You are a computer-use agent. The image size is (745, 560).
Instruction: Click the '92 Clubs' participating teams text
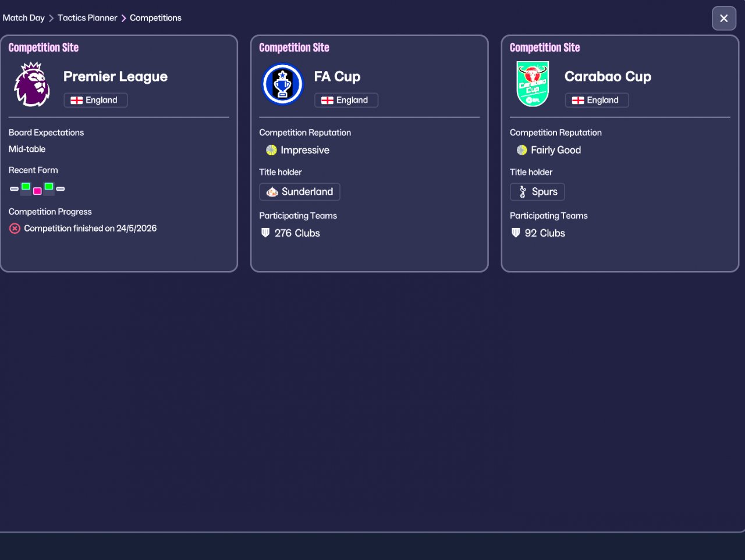(545, 233)
